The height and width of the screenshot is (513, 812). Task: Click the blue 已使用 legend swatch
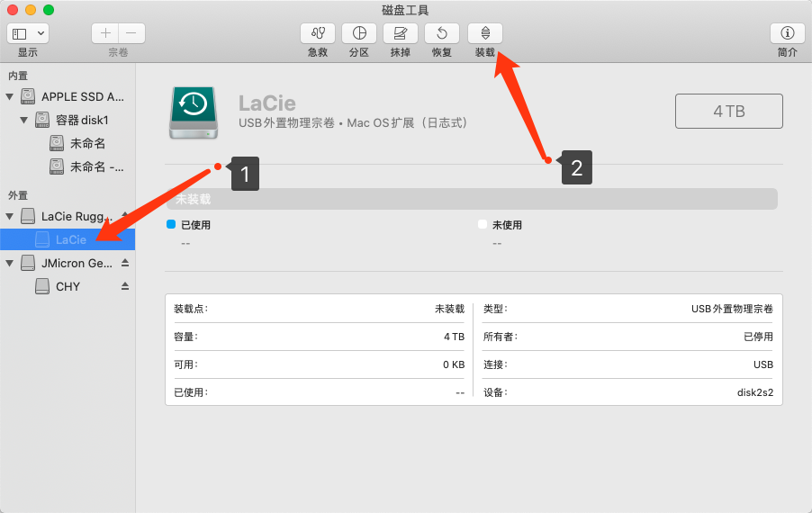(x=171, y=224)
